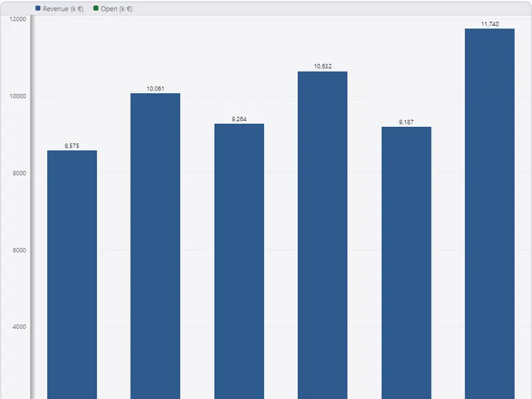
Task: Select the bar labeled 8,575
Action: [x=72, y=275]
